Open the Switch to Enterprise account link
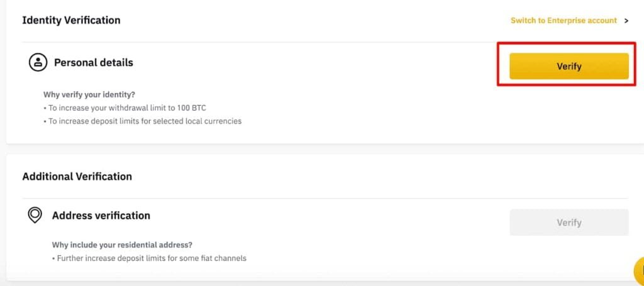 (x=563, y=21)
